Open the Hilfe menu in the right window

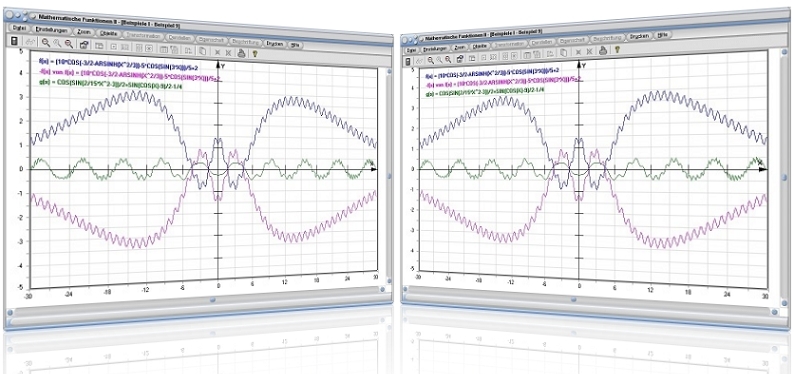pyautogui.click(x=663, y=35)
